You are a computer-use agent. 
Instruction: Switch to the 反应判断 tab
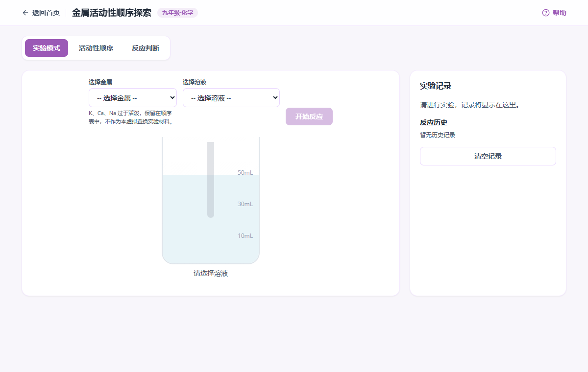(x=146, y=48)
